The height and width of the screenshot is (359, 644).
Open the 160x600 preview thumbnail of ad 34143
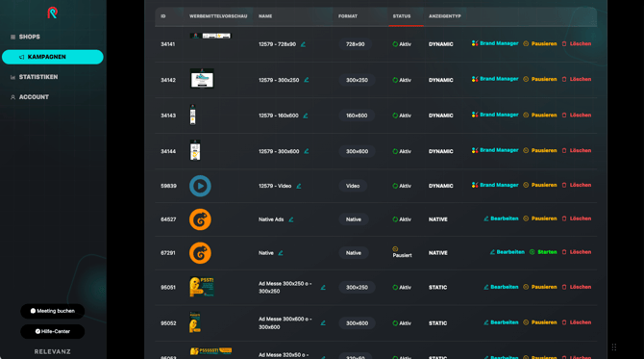point(192,115)
